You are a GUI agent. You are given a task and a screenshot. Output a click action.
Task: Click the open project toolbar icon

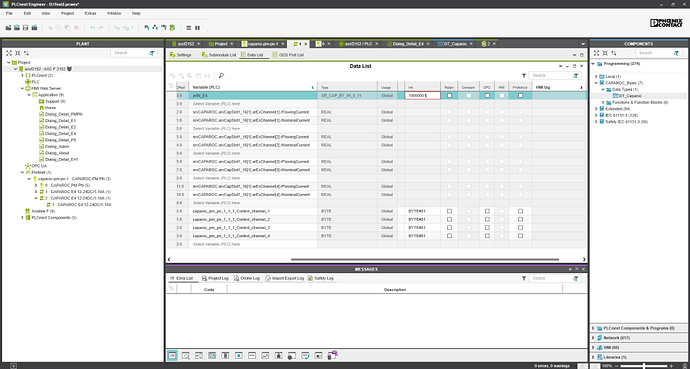pyautogui.click(x=17, y=28)
